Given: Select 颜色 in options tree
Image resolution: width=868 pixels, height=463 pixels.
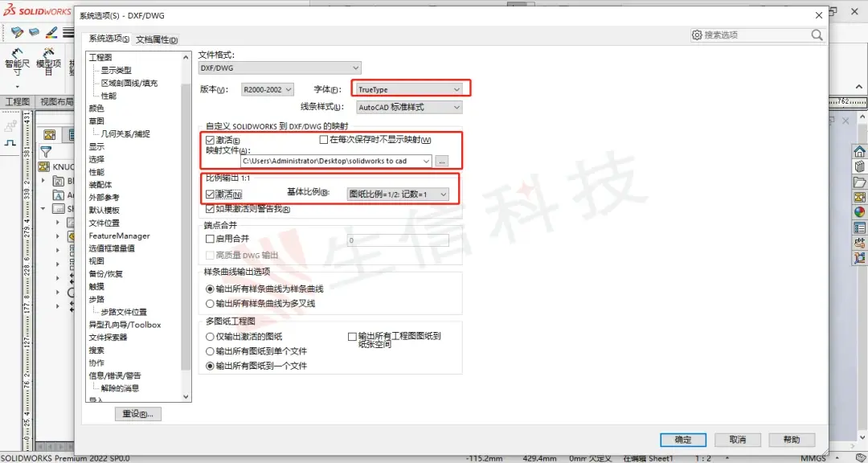Looking at the screenshot, I should tap(96, 109).
